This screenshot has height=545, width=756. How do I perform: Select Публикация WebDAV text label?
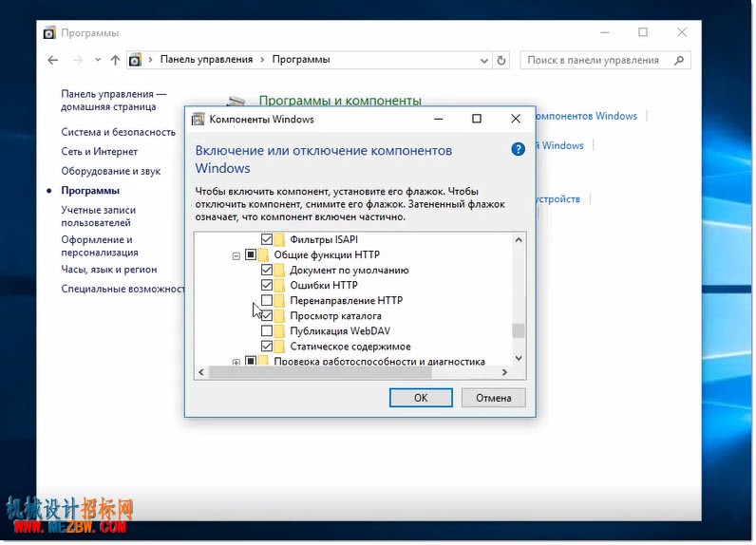tap(340, 331)
